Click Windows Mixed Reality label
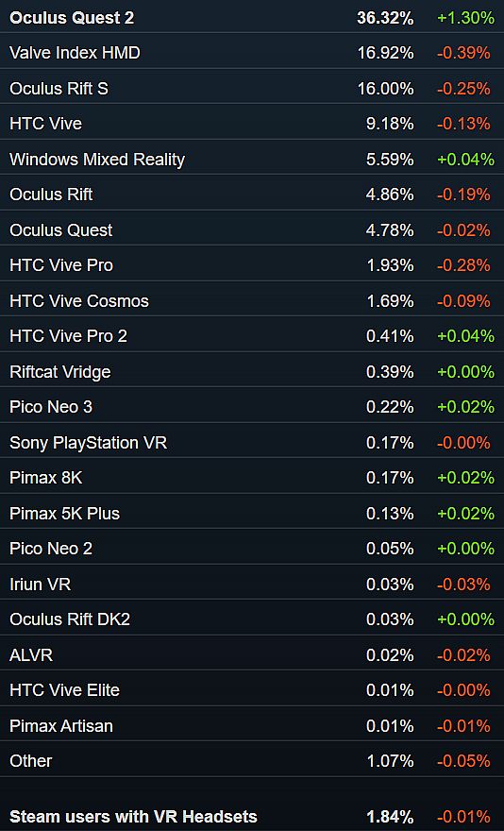The width and height of the screenshot is (504, 831). (x=97, y=160)
